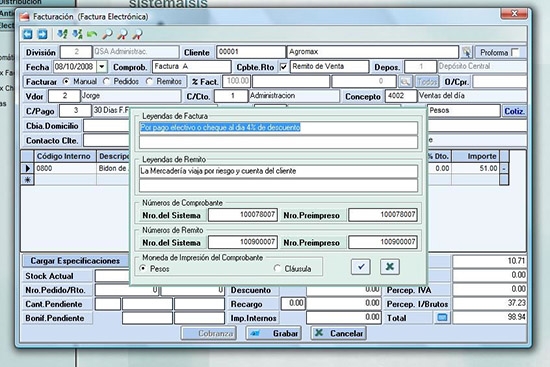Screen dimensions: 550x367
Task: Click the Comprob. field Factura A
Action: coord(192,67)
